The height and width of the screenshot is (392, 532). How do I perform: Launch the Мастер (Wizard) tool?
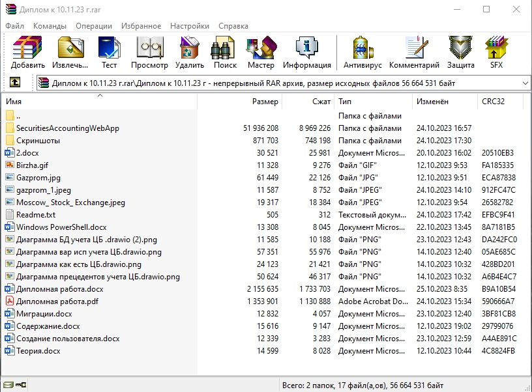tap(261, 52)
